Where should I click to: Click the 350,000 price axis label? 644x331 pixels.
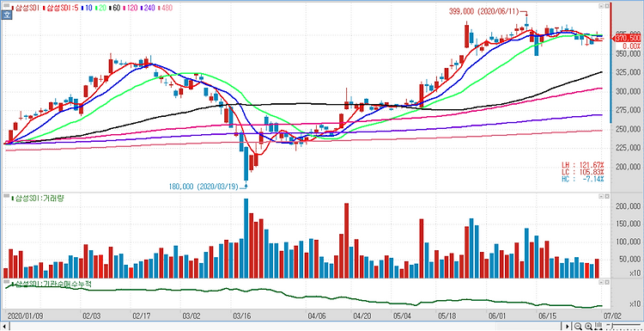(x=628, y=54)
